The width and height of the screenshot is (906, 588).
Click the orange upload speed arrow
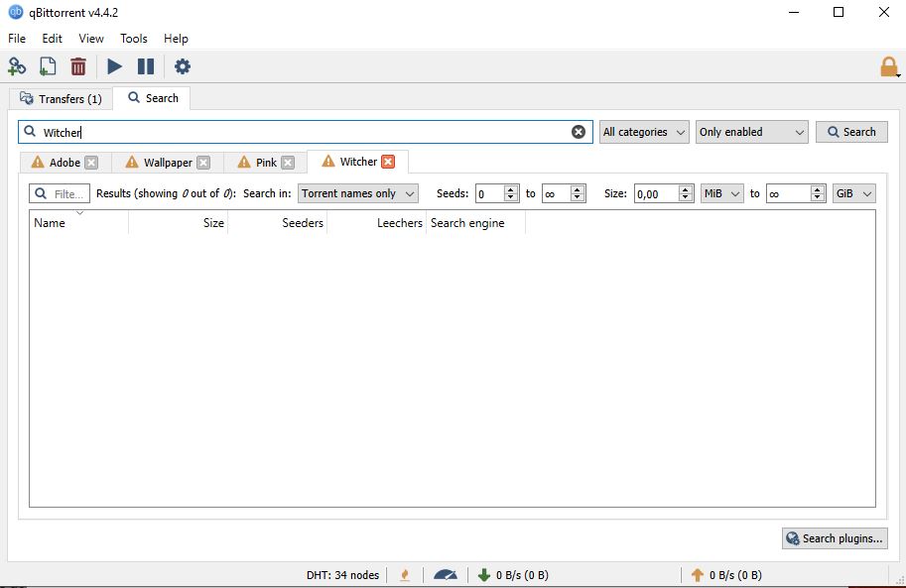point(698,575)
